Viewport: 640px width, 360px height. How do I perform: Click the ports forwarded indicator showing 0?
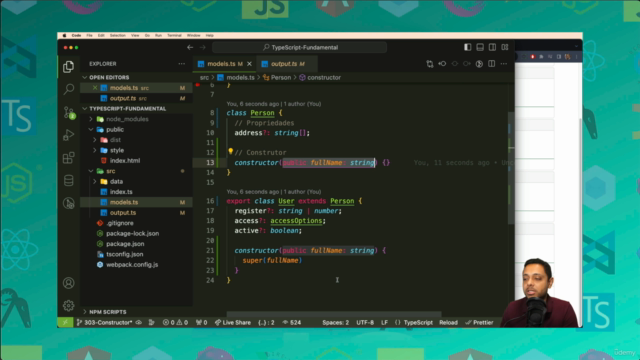coord(201,322)
